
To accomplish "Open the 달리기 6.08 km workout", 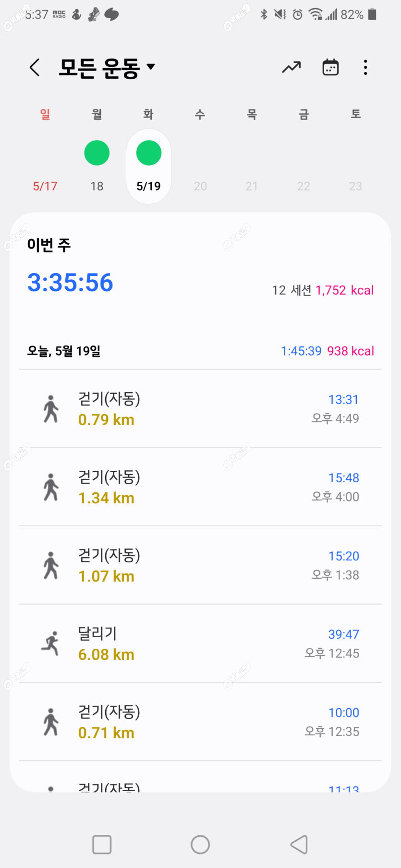I will tap(200, 643).
